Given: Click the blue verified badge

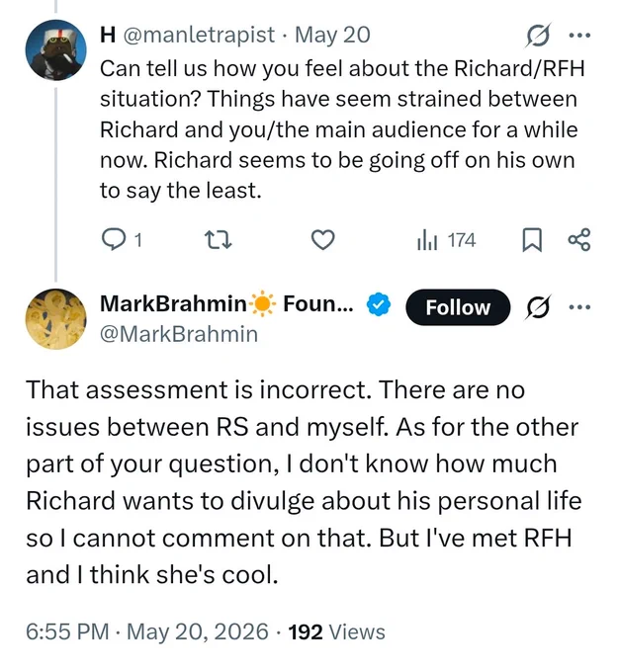Looking at the screenshot, I should (379, 304).
